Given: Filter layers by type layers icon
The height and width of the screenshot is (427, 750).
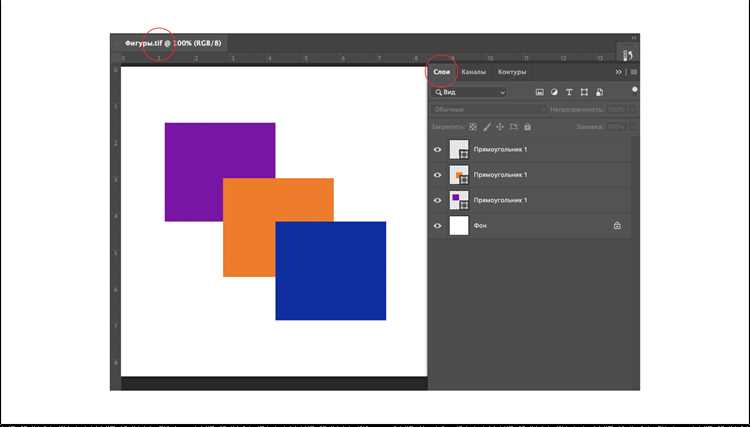Looking at the screenshot, I should 569,92.
